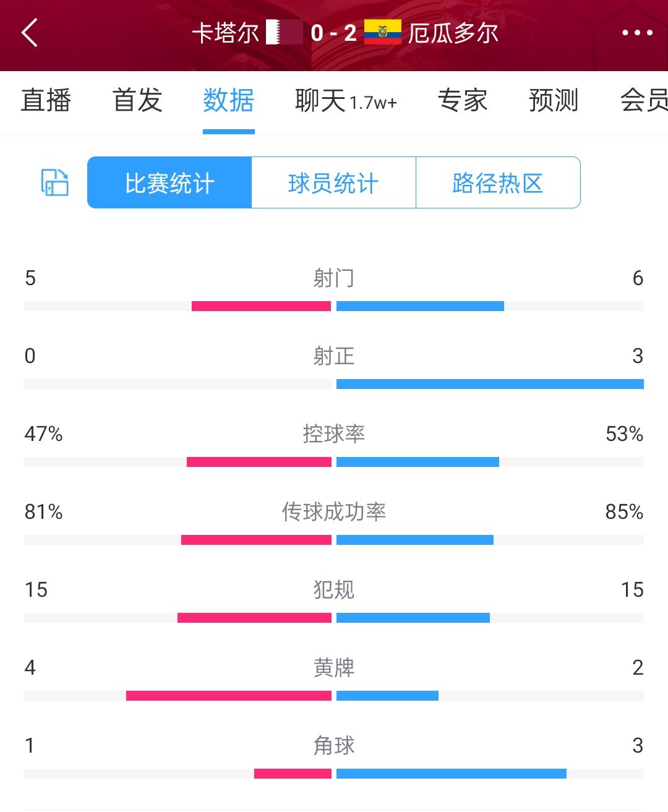Tap the blue 射正 stat bar

490,384
